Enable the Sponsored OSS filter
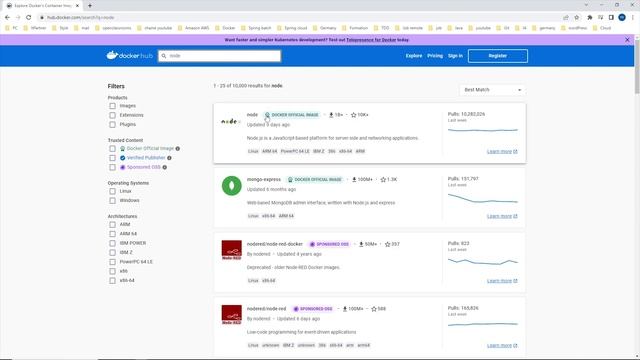 pos(112,167)
